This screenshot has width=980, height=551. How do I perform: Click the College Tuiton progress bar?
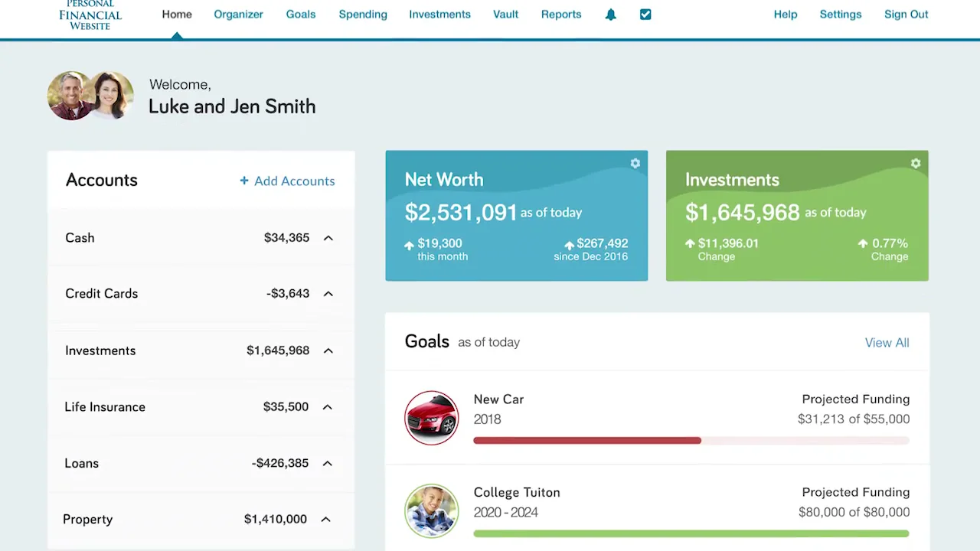[691, 533]
